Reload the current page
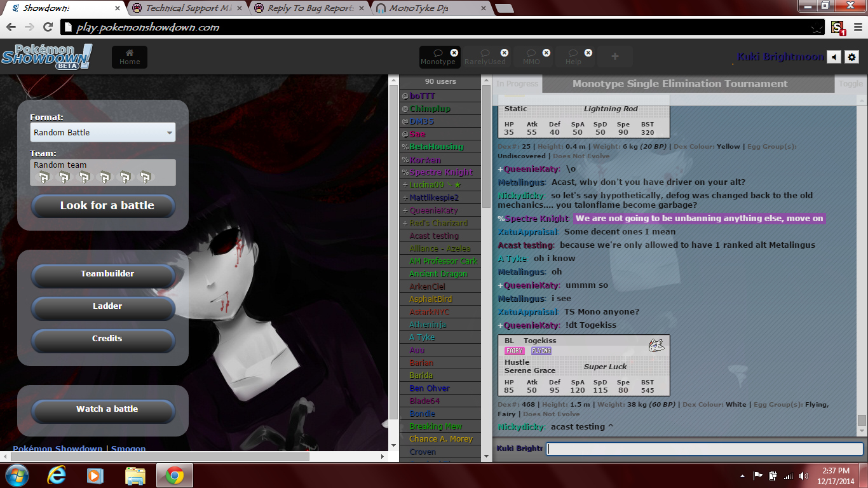 (48, 27)
